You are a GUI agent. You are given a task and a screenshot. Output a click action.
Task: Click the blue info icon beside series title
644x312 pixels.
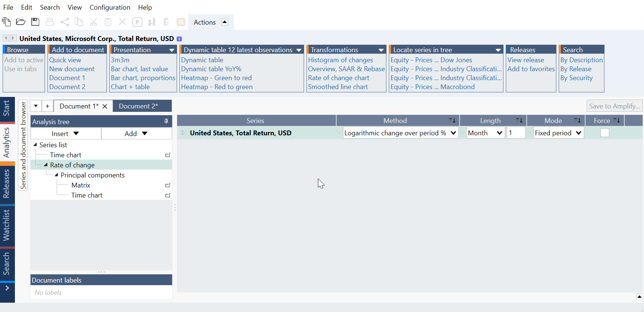[x=179, y=39]
